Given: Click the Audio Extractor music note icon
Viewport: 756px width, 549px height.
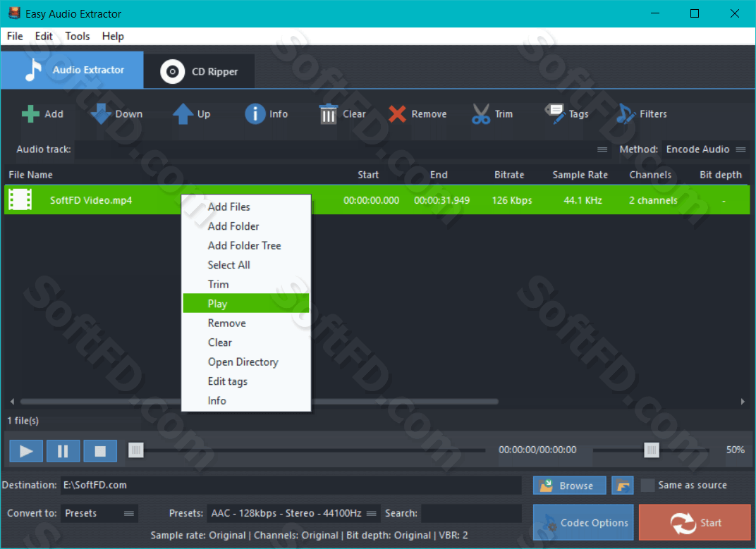Looking at the screenshot, I should tap(32, 70).
